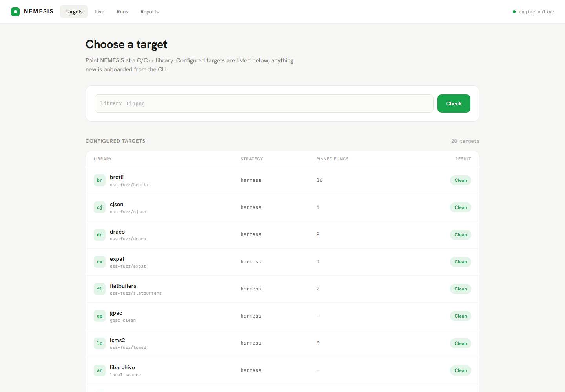Click the oss-fuzz/flatbuffers path text
565x392 pixels.
coord(136,293)
